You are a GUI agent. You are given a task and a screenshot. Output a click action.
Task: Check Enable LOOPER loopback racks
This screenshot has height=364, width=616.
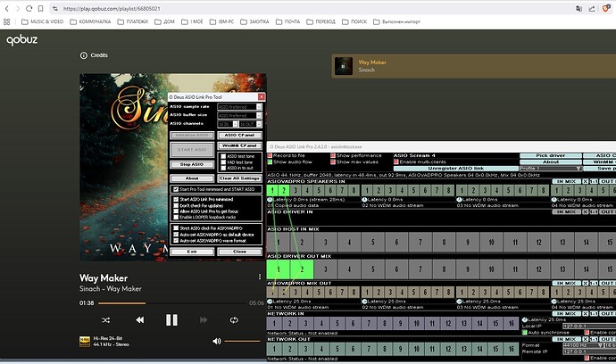coord(176,217)
